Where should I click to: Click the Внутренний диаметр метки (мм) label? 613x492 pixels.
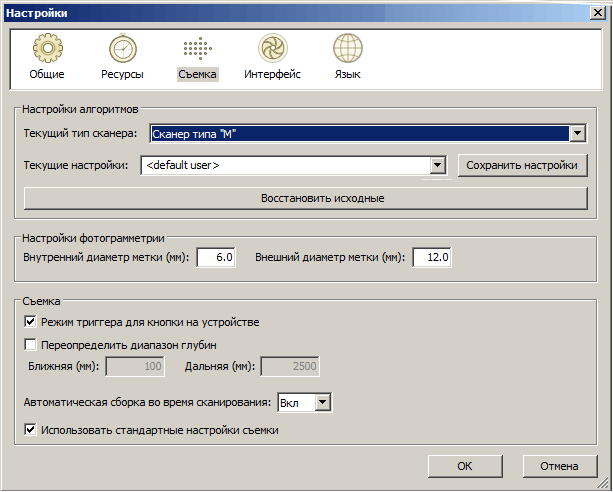(x=106, y=257)
